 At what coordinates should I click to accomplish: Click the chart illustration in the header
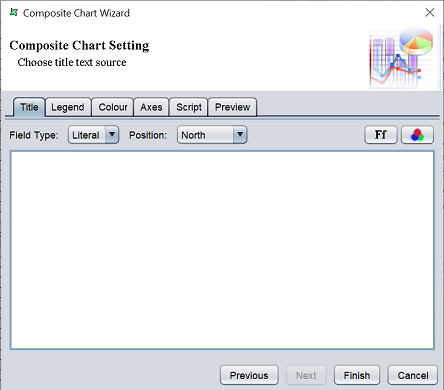tap(402, 58)
